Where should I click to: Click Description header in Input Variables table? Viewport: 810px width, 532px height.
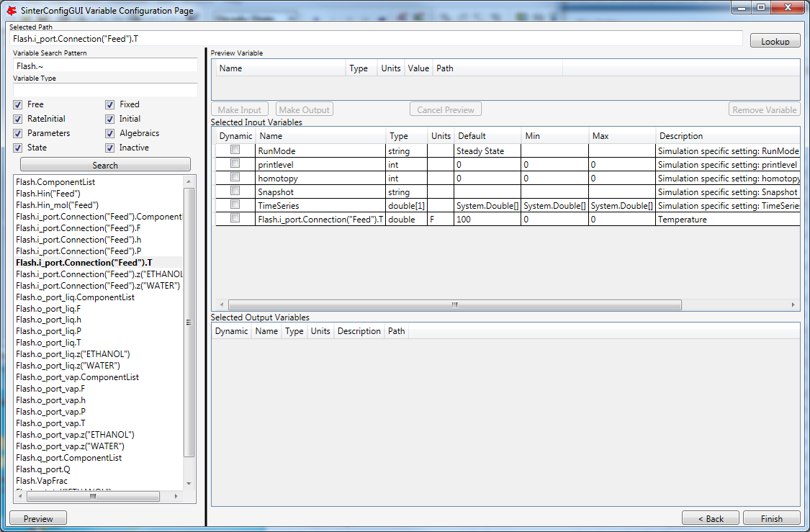coord(728,136)
